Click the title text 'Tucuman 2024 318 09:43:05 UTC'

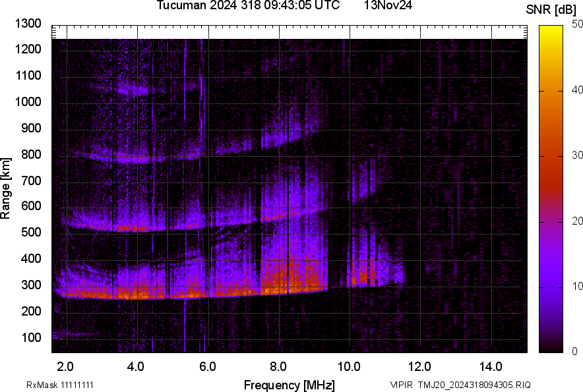[248, 5]
